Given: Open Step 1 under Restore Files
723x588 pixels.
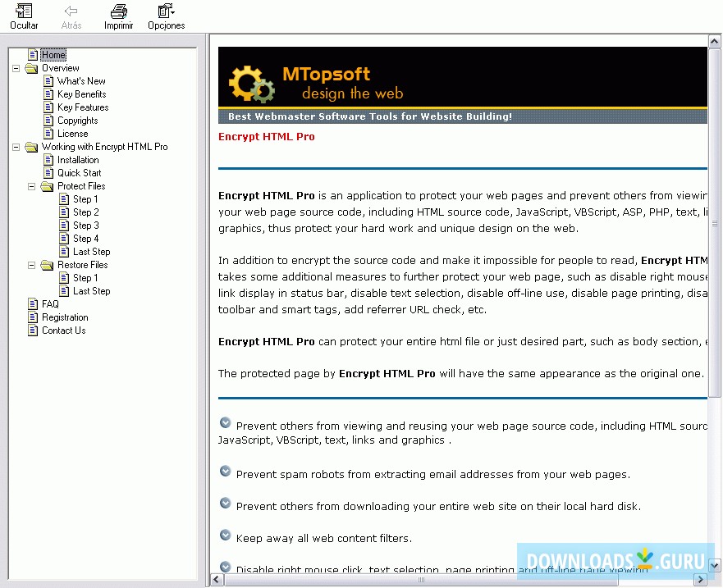Looking at the screenshot, I should (x=85, y=278).
